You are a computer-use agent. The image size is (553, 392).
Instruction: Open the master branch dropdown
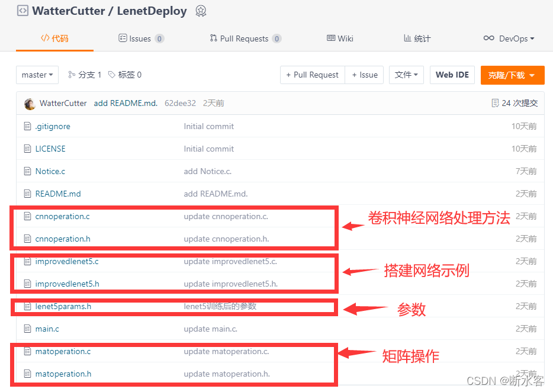tap(37, 75)
